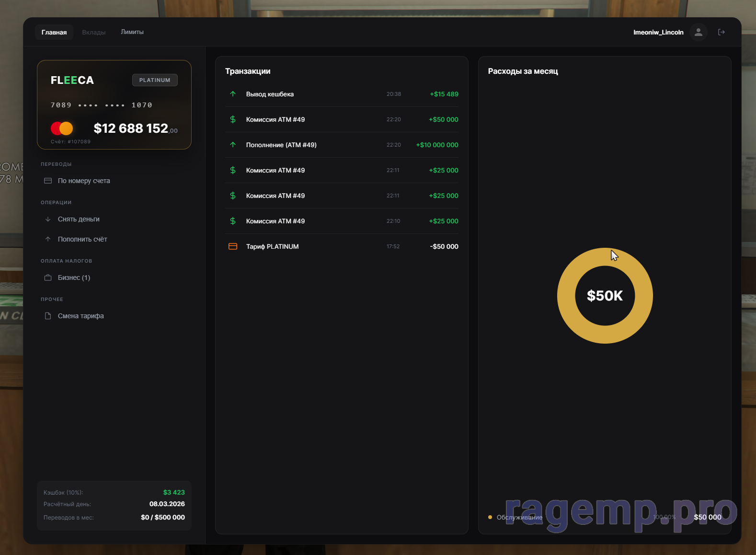
Task: Click the arrow icon beside Вывод кешбека
Action: pyautogui.click(x=233, y=94)
